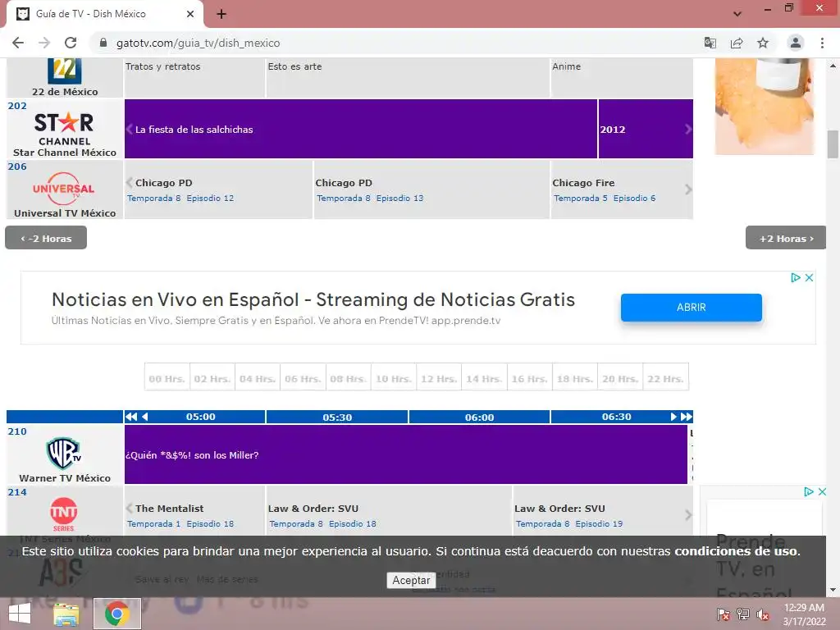The width and height of the screenshot is (840, 630).
Task: Jump to 16 Hrs. time slot
Action: pyautogui.click(x=529, y=379)
